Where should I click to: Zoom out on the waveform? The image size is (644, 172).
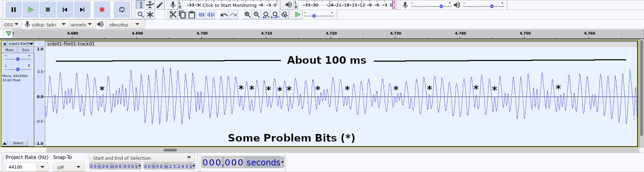coord(257,14)
